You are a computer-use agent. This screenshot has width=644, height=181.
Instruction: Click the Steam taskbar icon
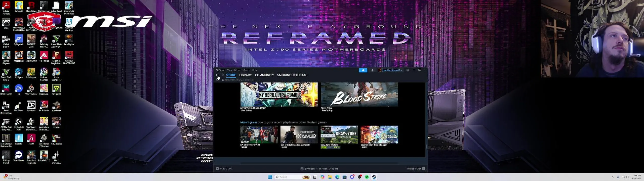tap(374, 177)
